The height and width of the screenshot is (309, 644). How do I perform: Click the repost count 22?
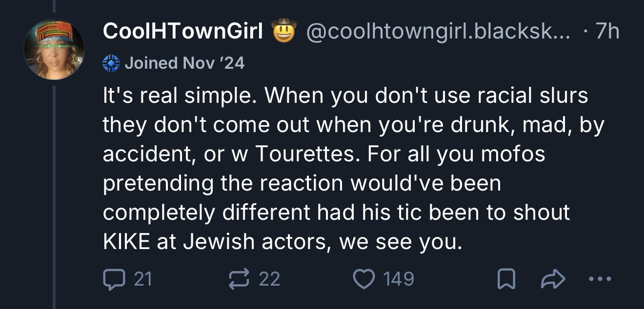pyautogui.click(x=269, y=279)
